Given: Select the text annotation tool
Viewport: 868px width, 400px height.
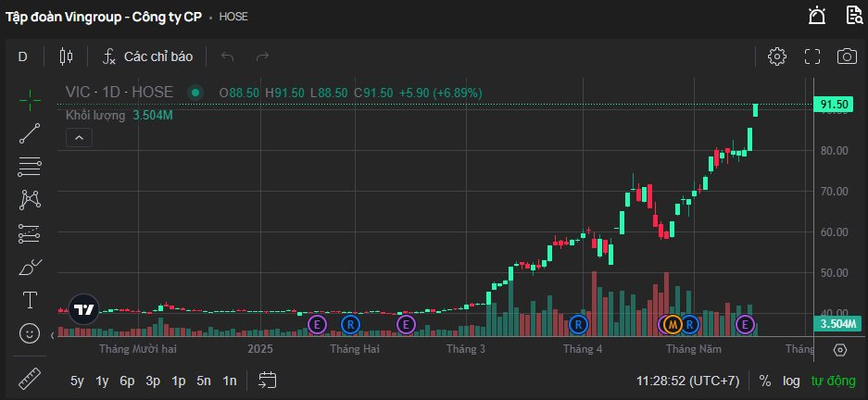Looking at the screenshot, I should 30,300.
